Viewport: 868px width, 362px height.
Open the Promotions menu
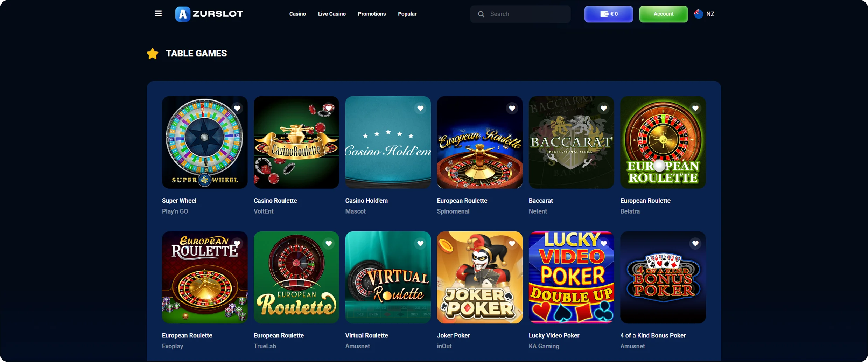372,14
